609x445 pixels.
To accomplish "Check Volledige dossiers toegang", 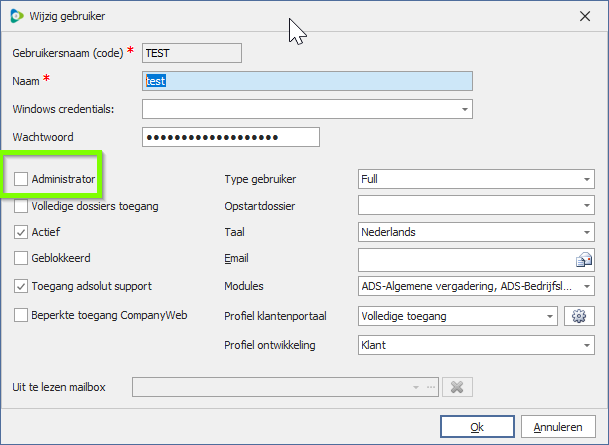I will 22,206.
